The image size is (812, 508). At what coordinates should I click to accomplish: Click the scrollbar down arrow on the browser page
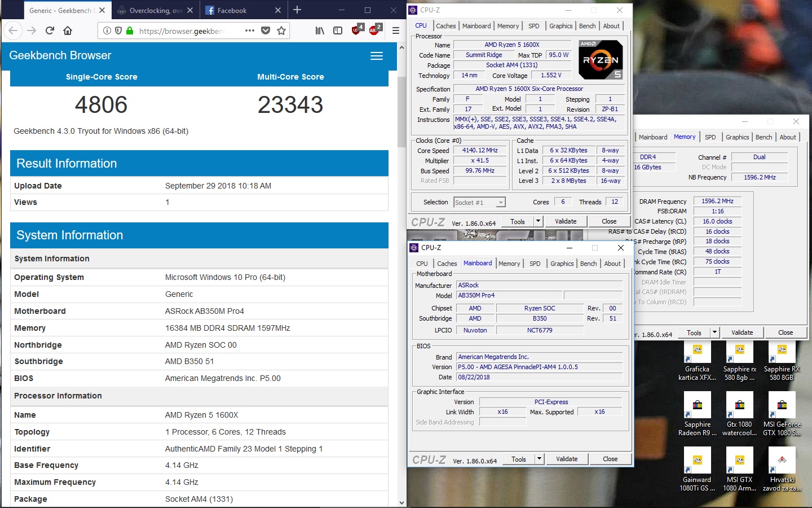coord(401,503)
